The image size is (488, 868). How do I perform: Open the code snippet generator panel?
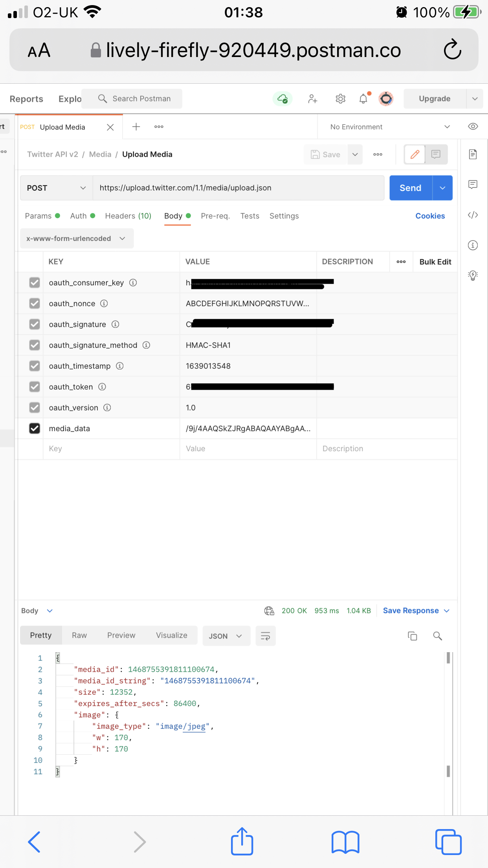tap(473, 215)
